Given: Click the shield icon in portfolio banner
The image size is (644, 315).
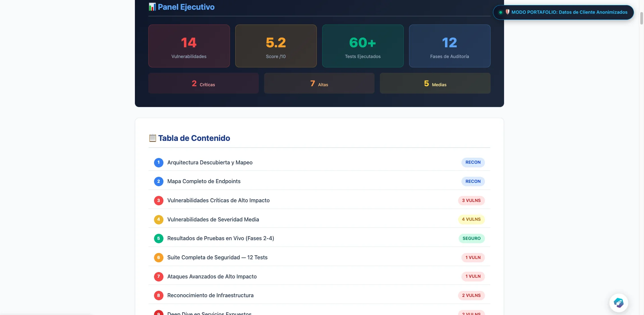Looking at the screenshot, I should [507, 12].
